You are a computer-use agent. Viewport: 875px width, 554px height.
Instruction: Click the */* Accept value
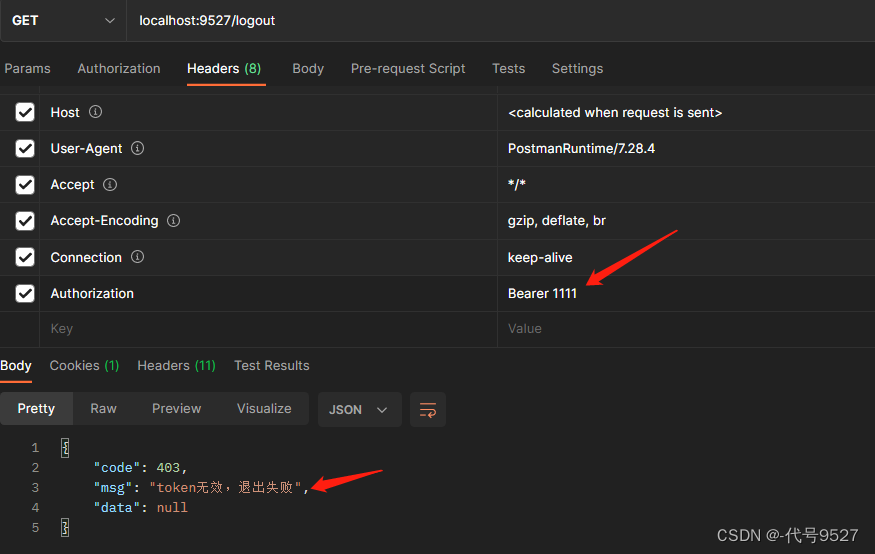[517, 185]
